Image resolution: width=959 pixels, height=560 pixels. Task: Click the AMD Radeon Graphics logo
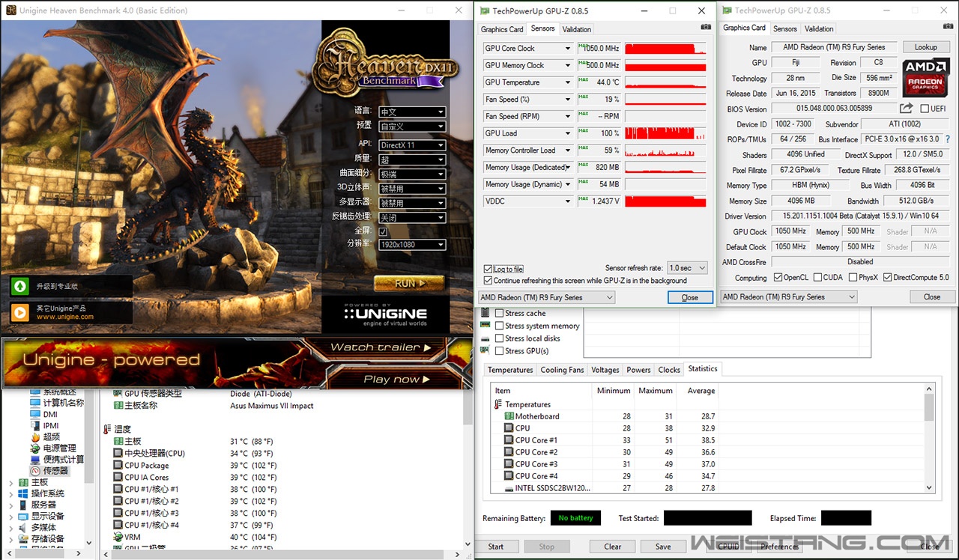click(x=926, y=78)
